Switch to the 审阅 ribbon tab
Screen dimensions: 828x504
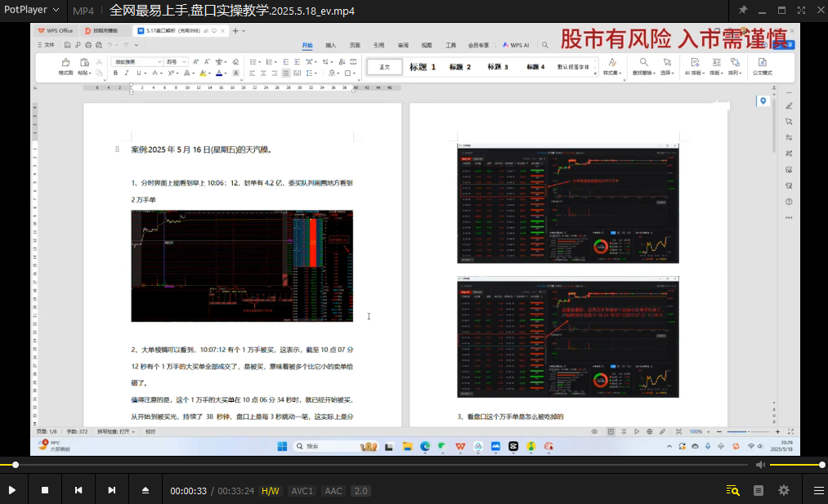[403, 45]
